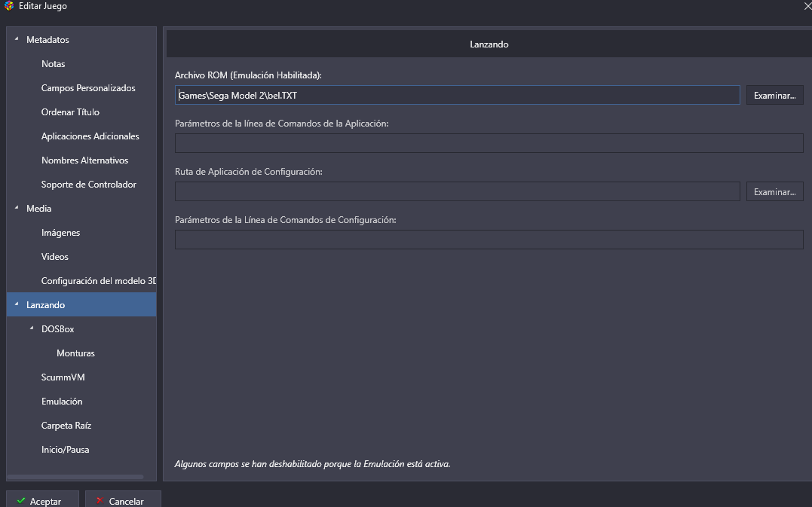
Task: Select the Metadatos category
Action: click(47, 40)
